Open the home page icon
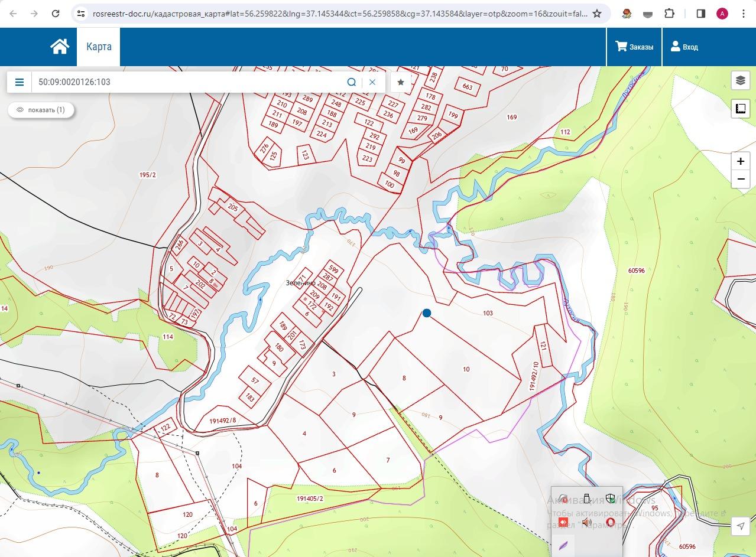This screenshot has height=557, width=756. point(60,47)
